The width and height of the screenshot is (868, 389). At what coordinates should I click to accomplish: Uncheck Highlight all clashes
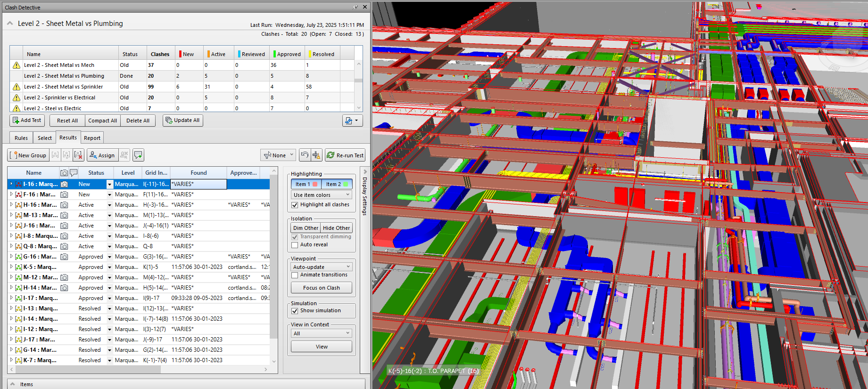(x=295, y=205)
